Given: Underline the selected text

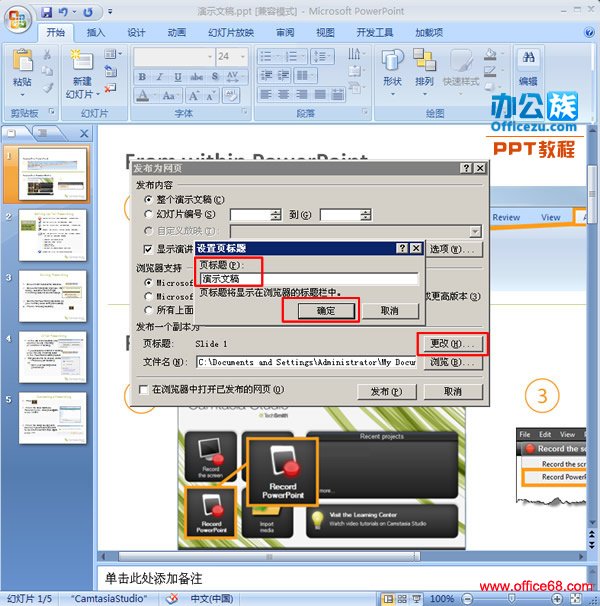Looking at the screenshot, I should [x=178, y=77].
